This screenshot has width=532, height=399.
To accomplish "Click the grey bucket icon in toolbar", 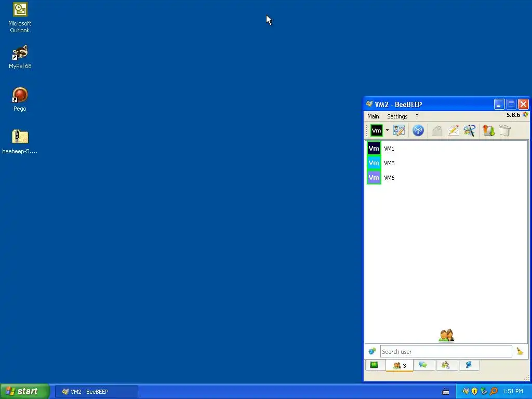I will tap(505, 130).
